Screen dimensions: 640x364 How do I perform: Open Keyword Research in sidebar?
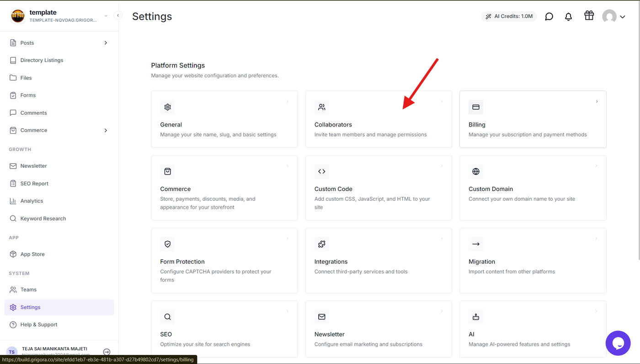43,219
